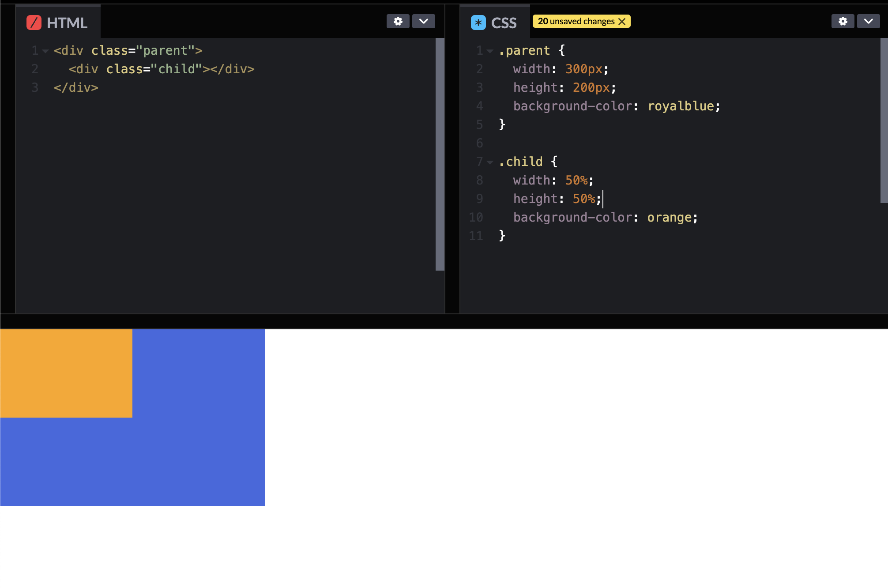The width and height of the screenshot is (888, 588).
Task: Collapse the .child rule fold arrow
Action: (490, 162)
